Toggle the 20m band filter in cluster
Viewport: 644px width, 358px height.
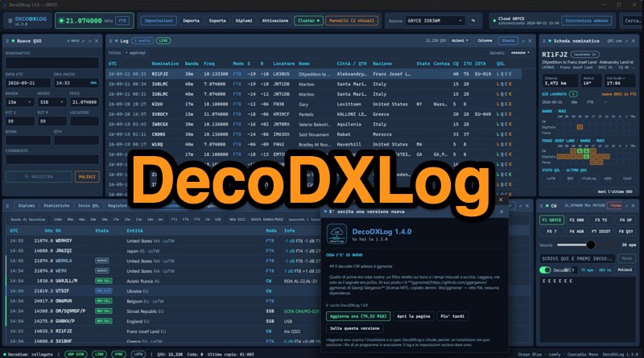click(x=105, y=220)
